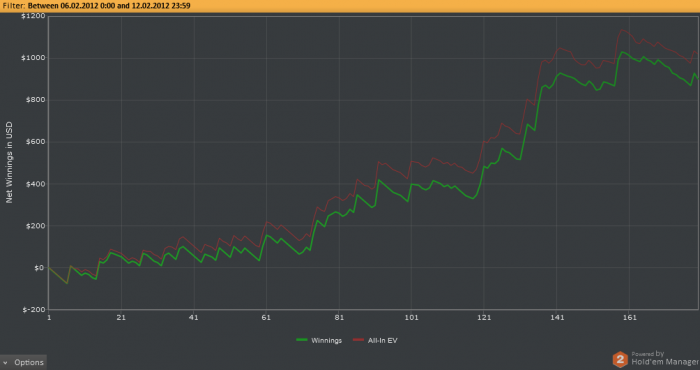Click the x-axis label 81
This screenshot has height=370, width=700.
(x=339, y=318)
